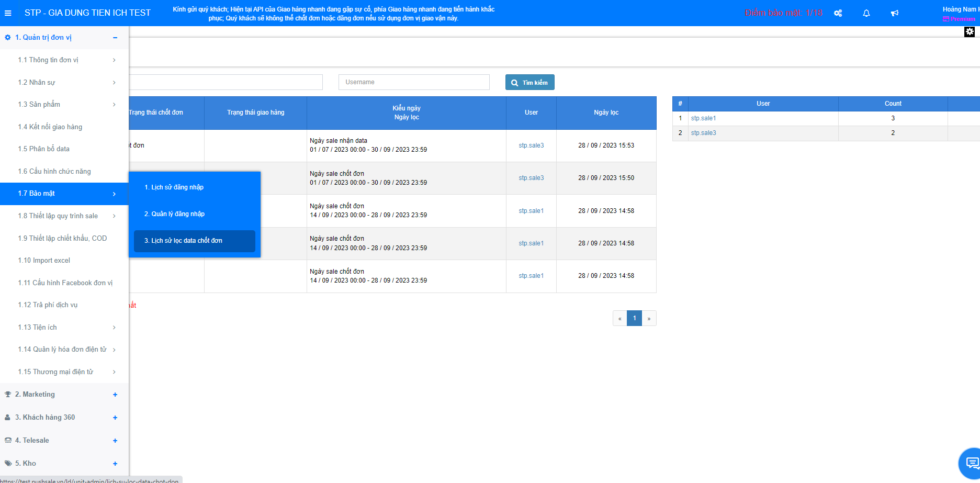Select Quản lý đăng nhập submenu item
The image size is (980, 483).
point(174,214)
